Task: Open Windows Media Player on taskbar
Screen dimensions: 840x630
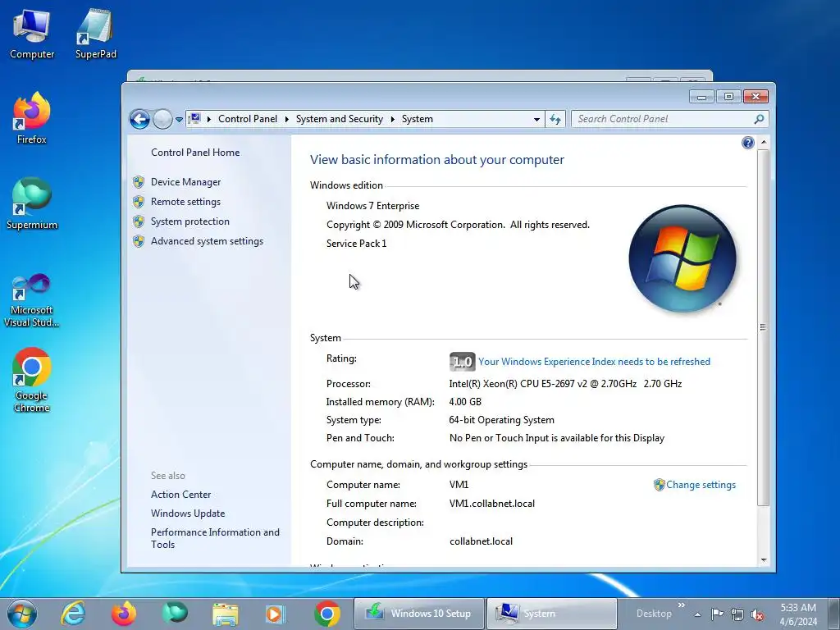Action: tap(276, 614)
